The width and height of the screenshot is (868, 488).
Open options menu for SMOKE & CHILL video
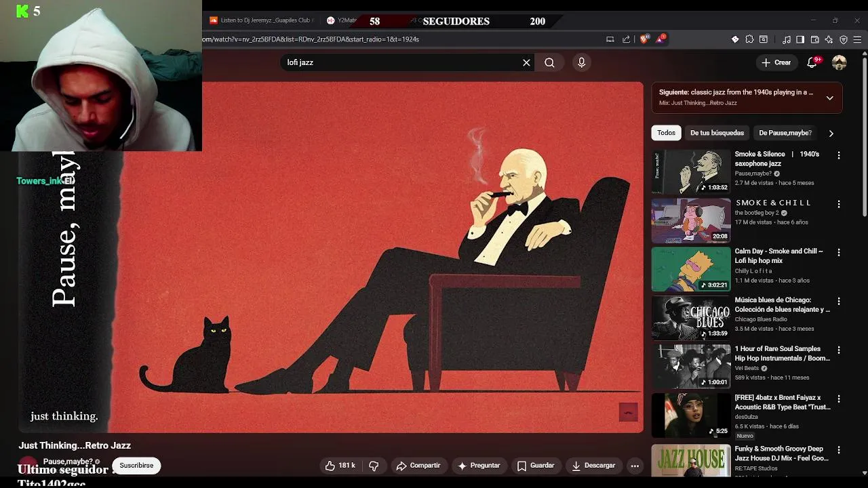click(x=839, y=204)
